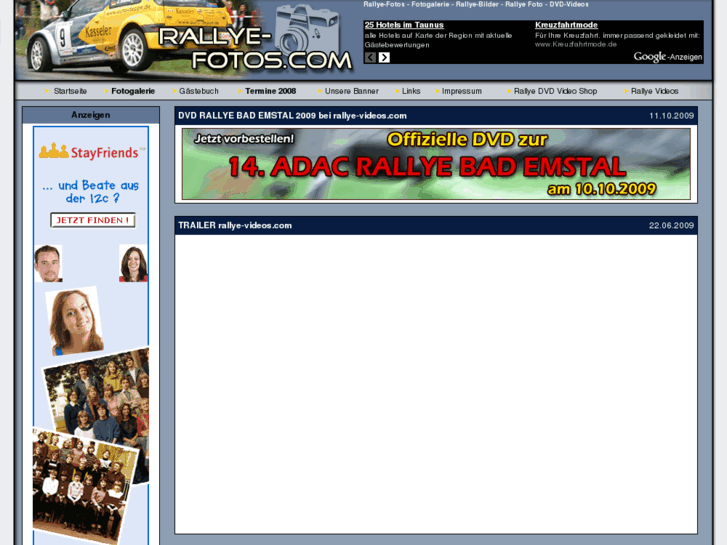Open the Links menu item
Screen dimensions: 727x545
[x=411, y=91]
